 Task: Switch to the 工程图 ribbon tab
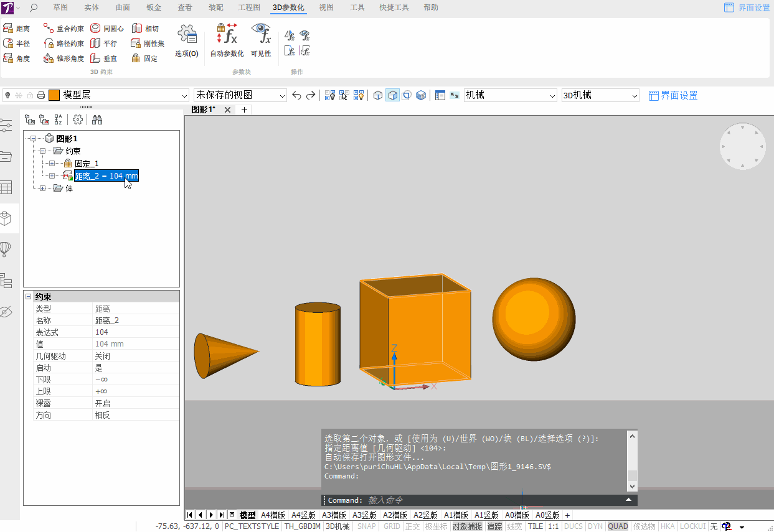249,7
